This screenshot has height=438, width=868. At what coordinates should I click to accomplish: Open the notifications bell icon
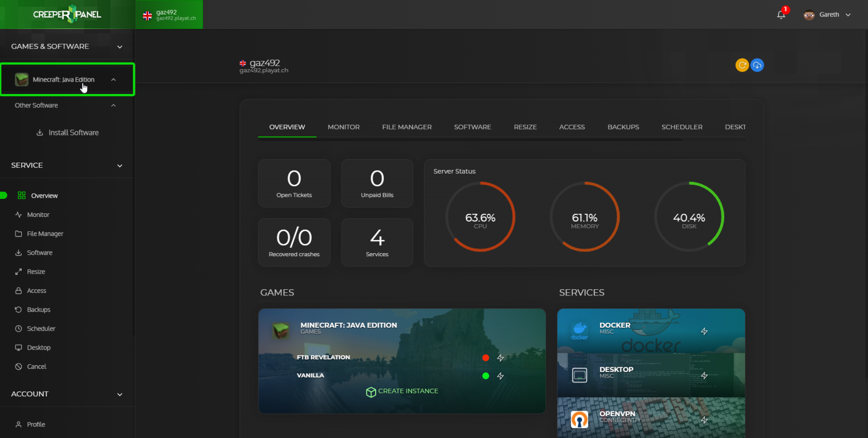pyautogui.click(x=781, y=14)
